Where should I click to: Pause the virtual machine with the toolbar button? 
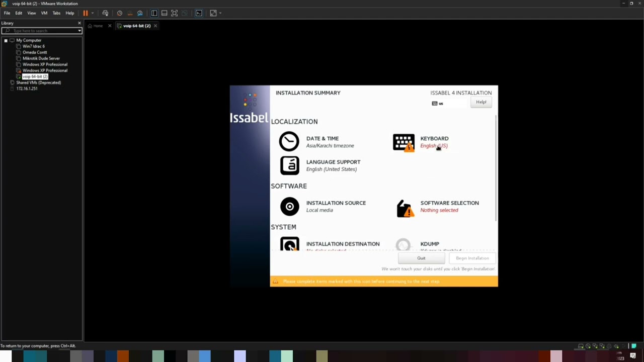(x=86, y=13)
